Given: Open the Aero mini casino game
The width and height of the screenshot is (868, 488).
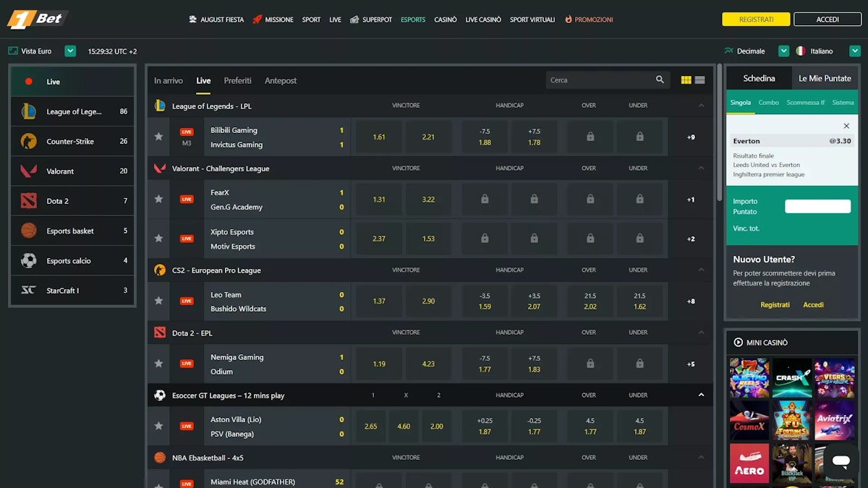Looking at the screenshot, I should tap(749, 463).
